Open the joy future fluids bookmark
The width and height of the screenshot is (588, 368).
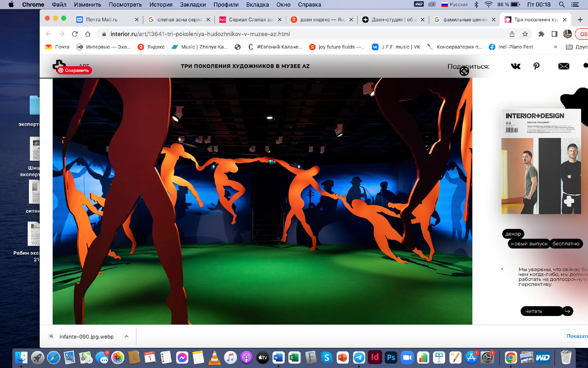(x=337, y=47)
